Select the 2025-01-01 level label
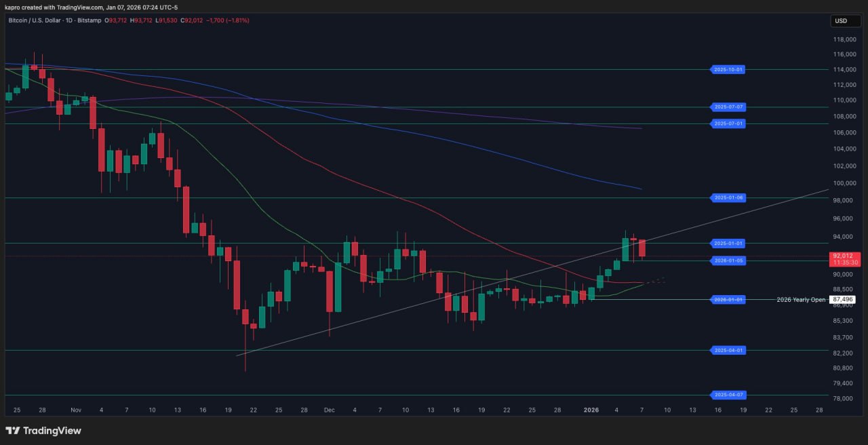This screenshot has height=445, width=868. tap(728, 243)
